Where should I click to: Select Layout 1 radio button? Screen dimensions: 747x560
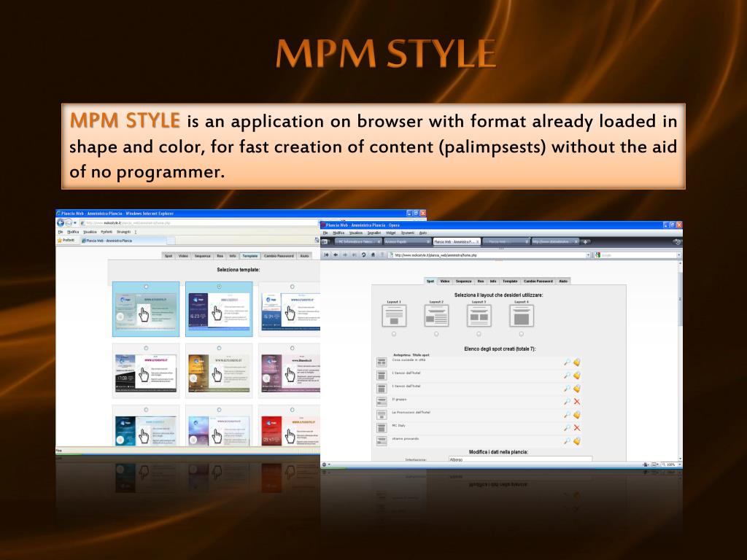click(x=394, y=334)
